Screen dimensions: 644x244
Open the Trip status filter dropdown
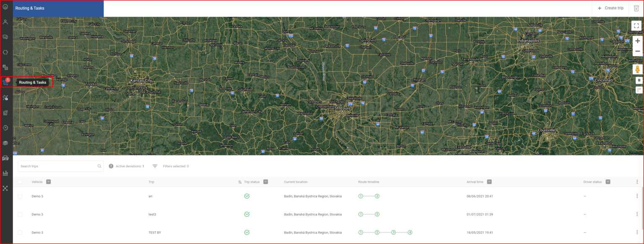[266, 182]
